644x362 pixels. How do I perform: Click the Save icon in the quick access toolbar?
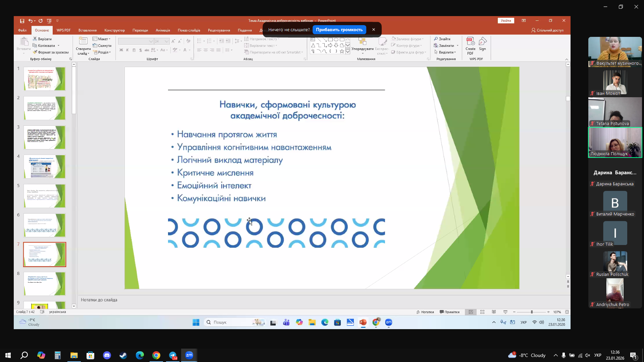tap(22, 21)
